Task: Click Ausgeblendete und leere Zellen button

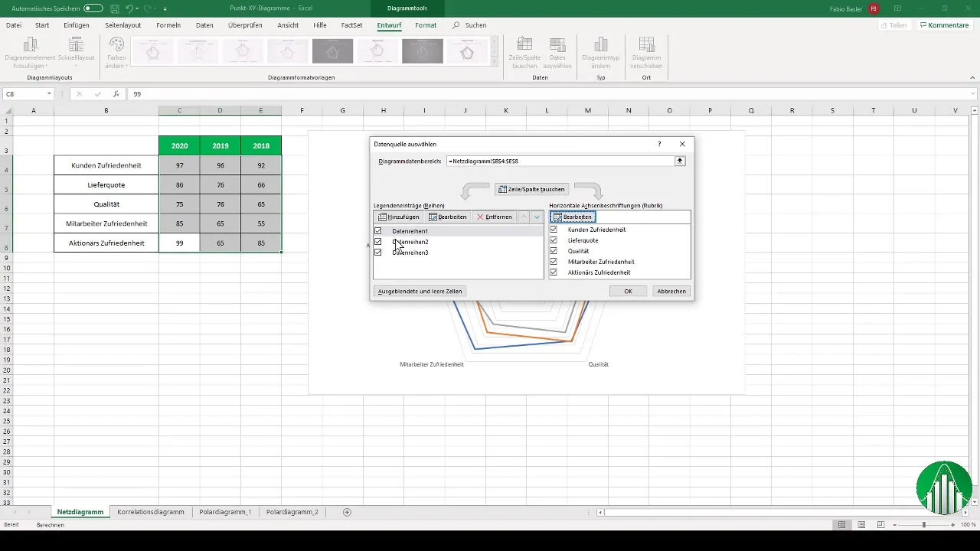Action: (420, 291)
